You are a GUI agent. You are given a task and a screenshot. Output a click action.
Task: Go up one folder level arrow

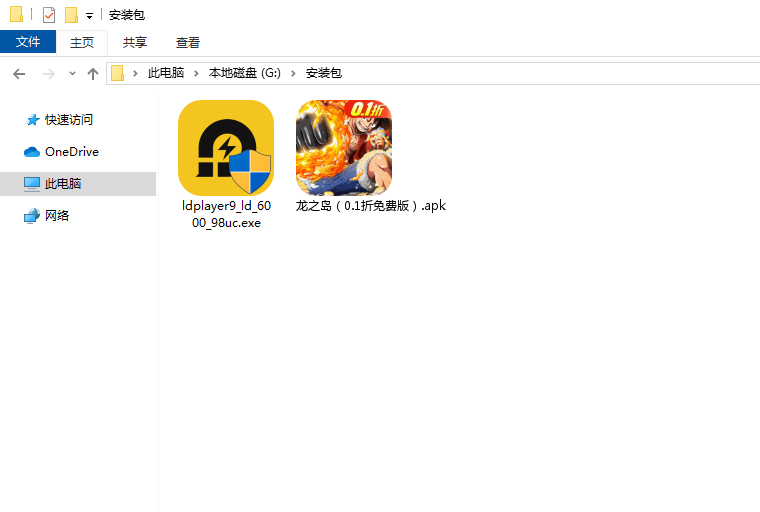coord(93,74)
